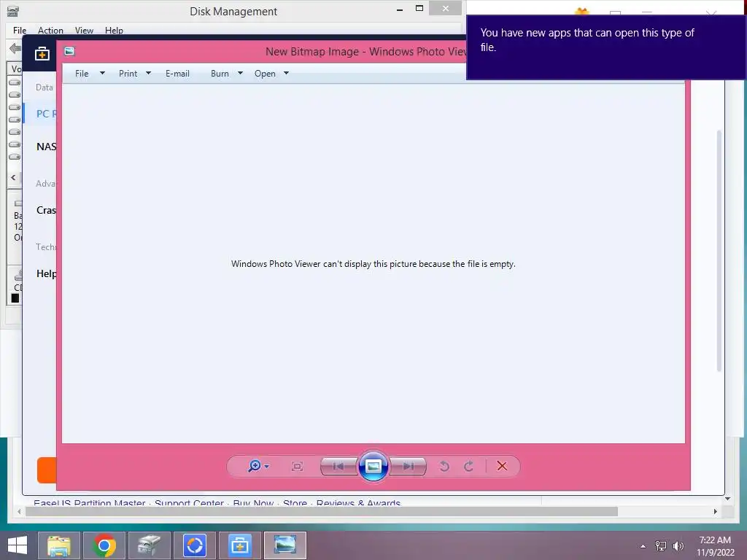The height and width of the screenshot is (560, 747).
Task: Click the Buy Now link
Action: (x=253, y=503)
